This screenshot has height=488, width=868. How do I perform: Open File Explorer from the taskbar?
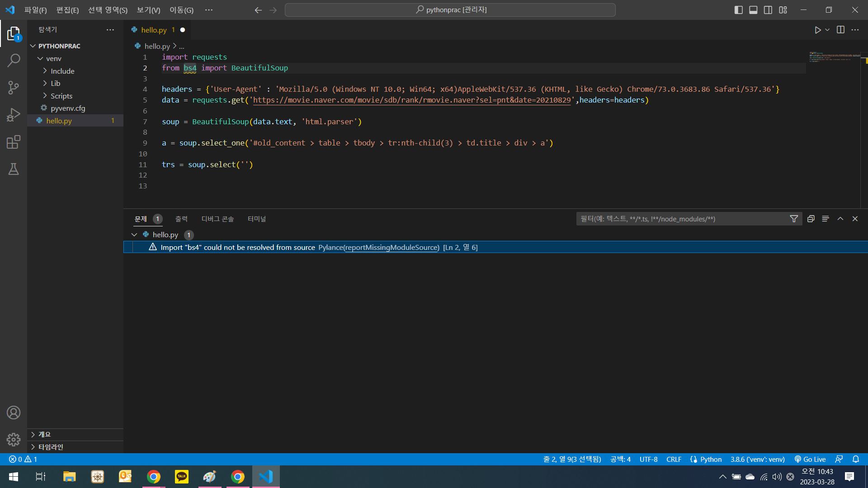coord(69,477)
